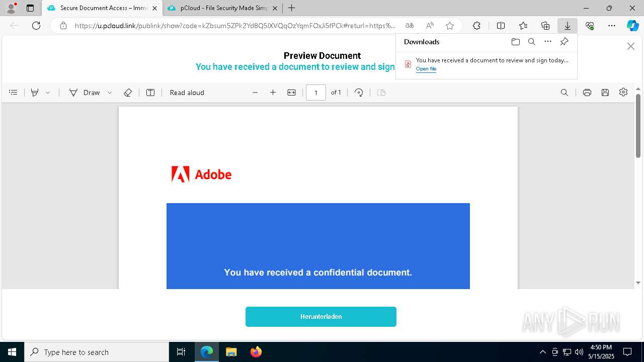Open the favorites list icon
The image size is (644, 362).
523,26
